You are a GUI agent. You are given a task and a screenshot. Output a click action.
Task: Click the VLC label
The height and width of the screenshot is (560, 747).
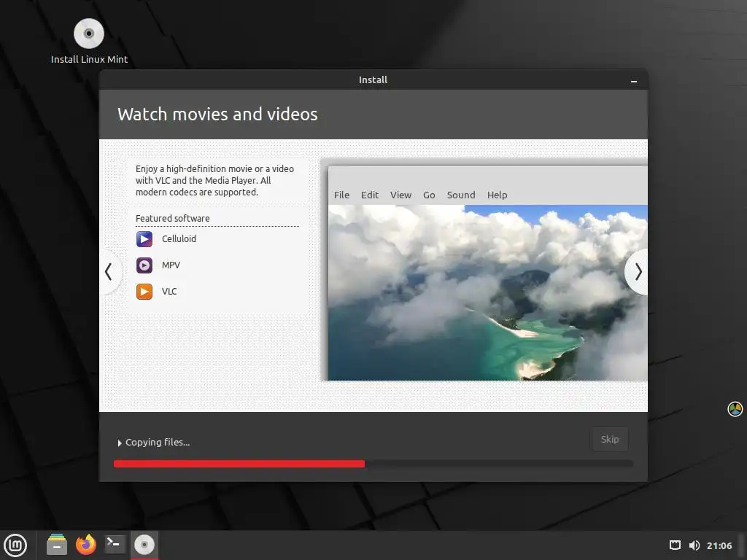pos(169,292)
